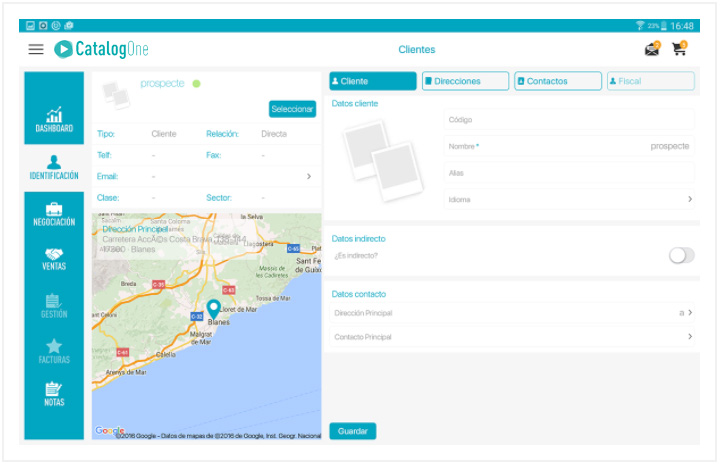
Task: Click the Arenys de Mar map label
Action: tap(126, 372)
